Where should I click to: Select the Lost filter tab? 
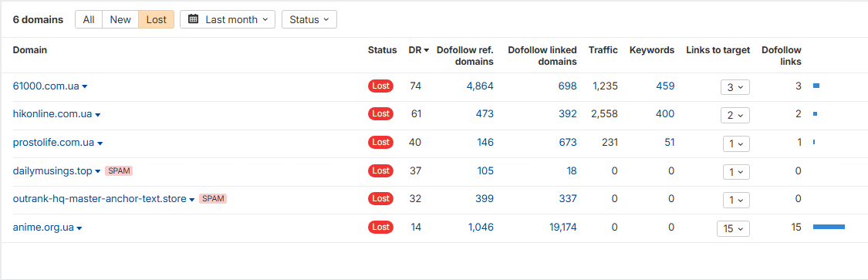[156, 19]
